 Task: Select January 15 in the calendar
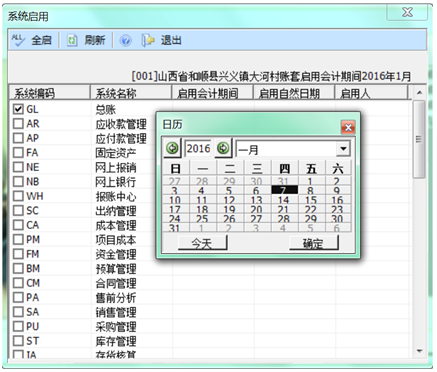[x=311, y=200]
